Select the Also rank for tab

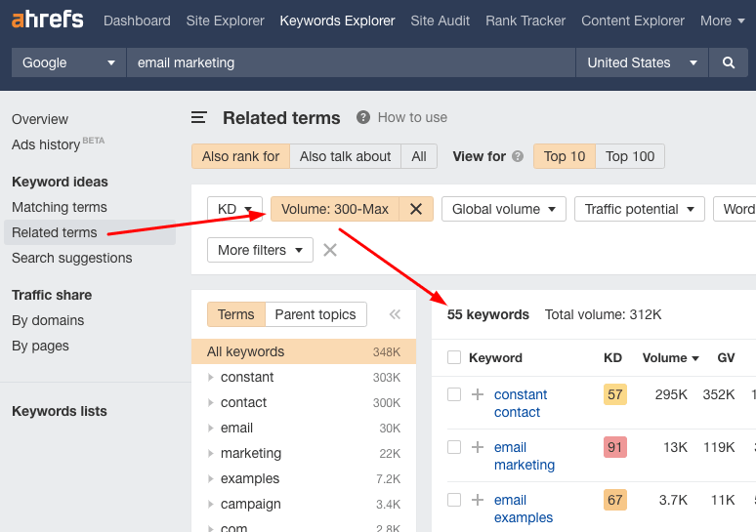240,156
